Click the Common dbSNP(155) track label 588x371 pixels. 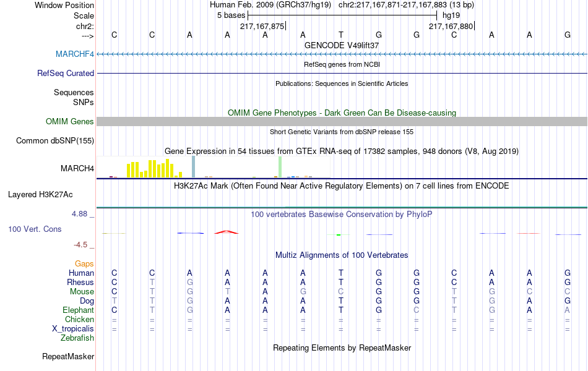pos(54,140)
